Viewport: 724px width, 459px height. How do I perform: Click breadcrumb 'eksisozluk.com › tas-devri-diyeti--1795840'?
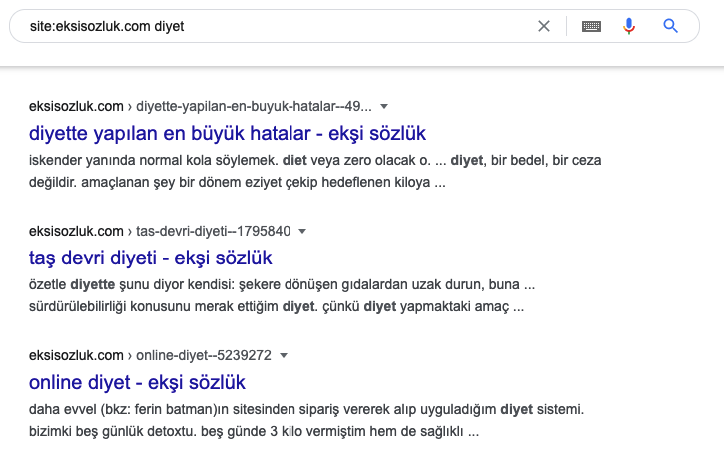(x=160, y=231)
